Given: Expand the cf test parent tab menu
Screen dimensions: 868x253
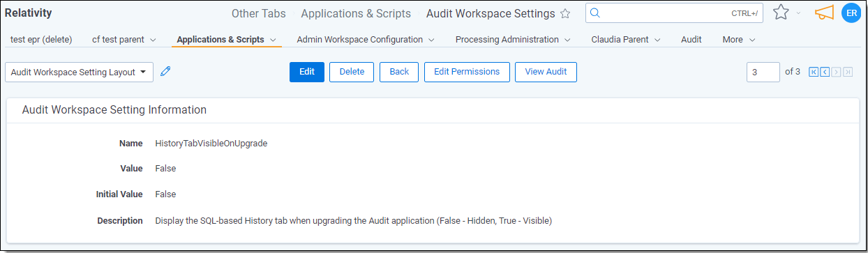Looking at the screenshot, I should [153, 40].
